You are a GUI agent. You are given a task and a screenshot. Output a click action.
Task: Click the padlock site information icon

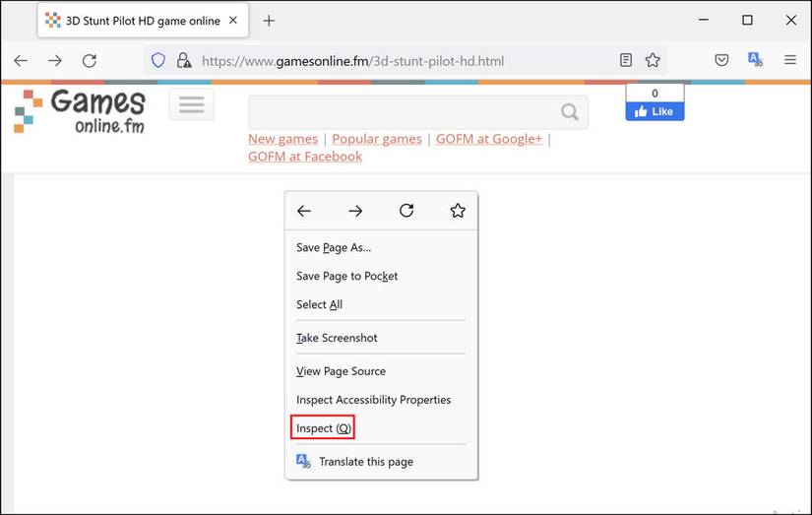pyautogui.click(x=184, y=61)
